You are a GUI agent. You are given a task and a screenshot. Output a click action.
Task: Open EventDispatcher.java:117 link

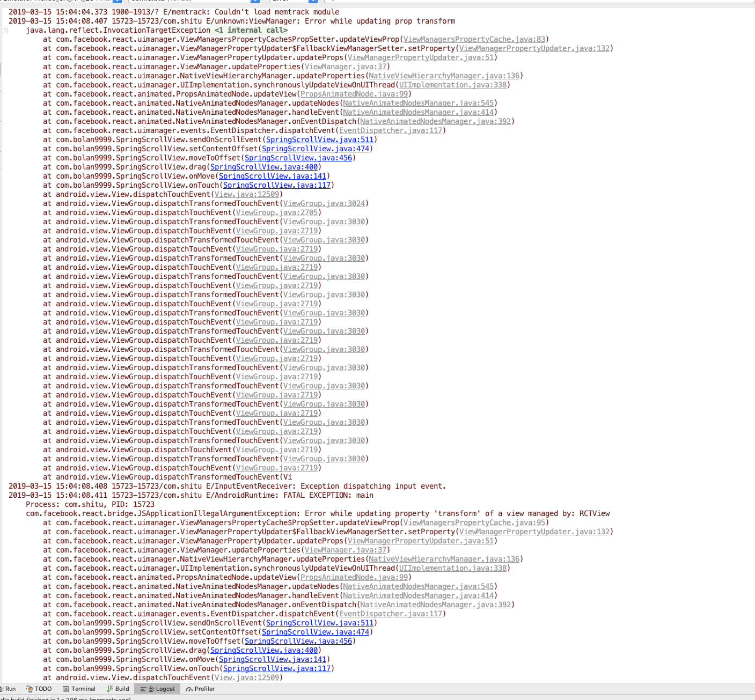[390, 130]
